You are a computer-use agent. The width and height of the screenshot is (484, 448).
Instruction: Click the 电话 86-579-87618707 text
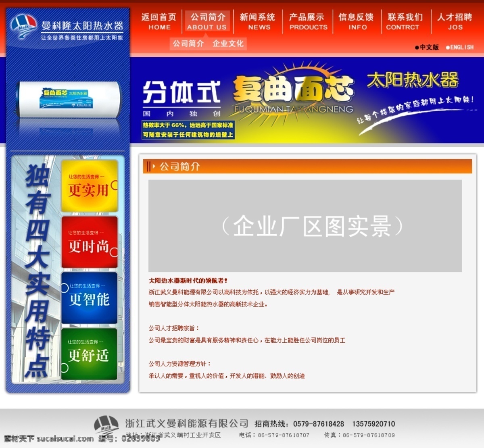(274, 435)
